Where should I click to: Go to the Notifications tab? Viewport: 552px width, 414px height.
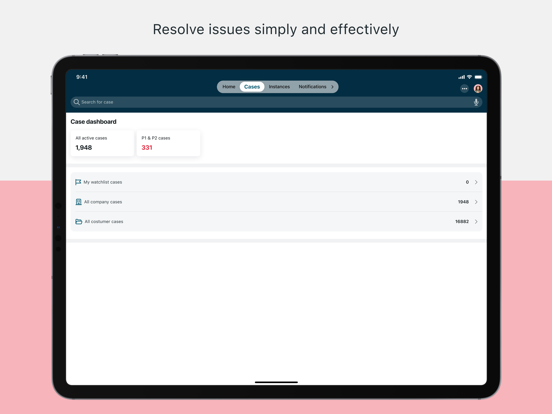pyautogui.click(x=312, y=87)
